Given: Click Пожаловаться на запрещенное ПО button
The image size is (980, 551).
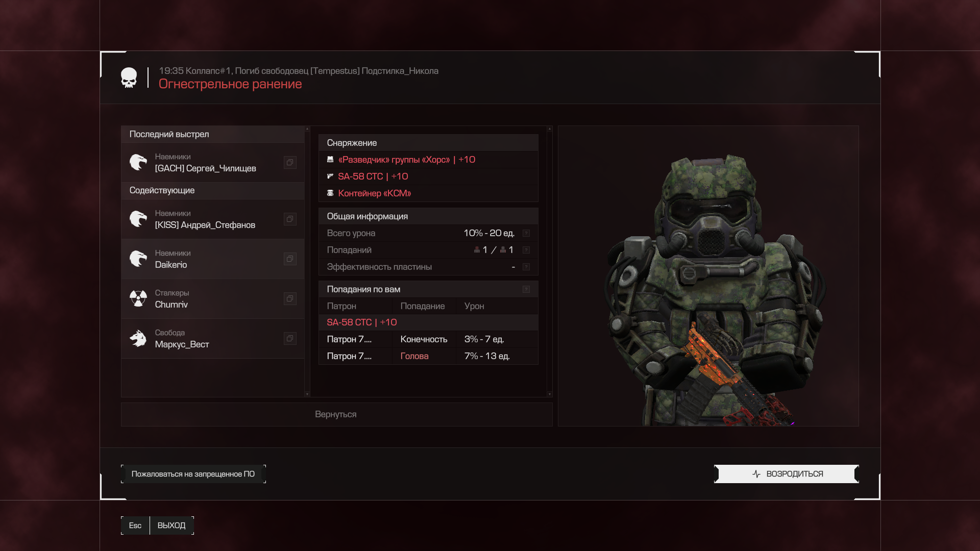Looking at the screenshot, I should point(193,474).
